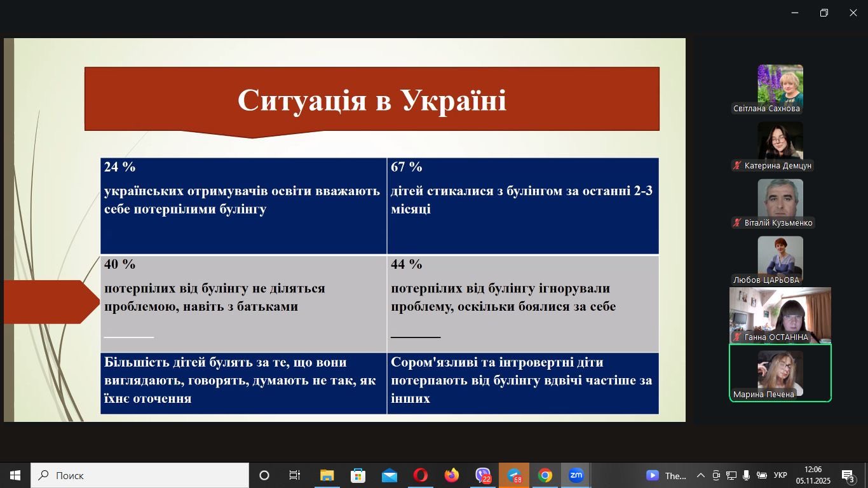
Task: Open the system tray microphone icon
Action: pos(746,475)
